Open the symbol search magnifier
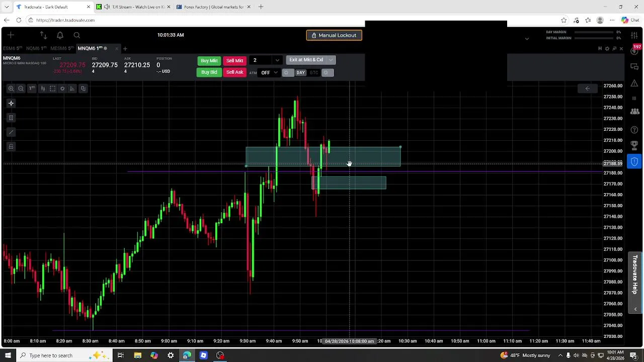644x362 pixels. coord(76,35)
